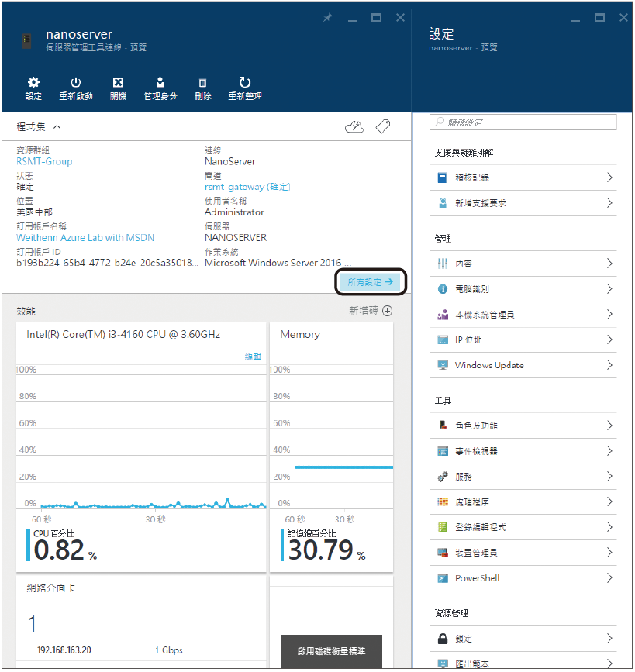The height and width of the screenshot is (672, 635).
Task: Click the 電腦識別 info icon
Action: click(x=443, y=289)
